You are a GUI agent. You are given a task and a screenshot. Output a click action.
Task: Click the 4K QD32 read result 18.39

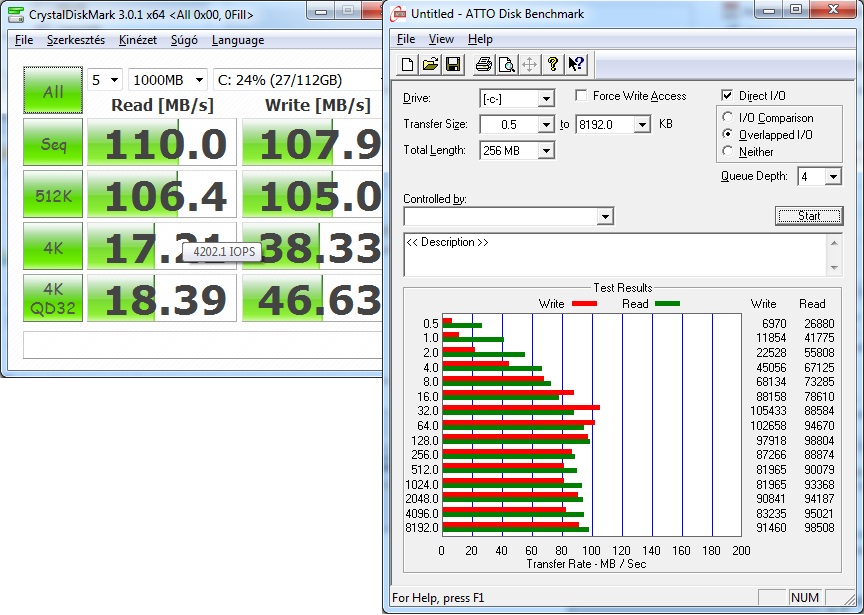pos(162,299)
